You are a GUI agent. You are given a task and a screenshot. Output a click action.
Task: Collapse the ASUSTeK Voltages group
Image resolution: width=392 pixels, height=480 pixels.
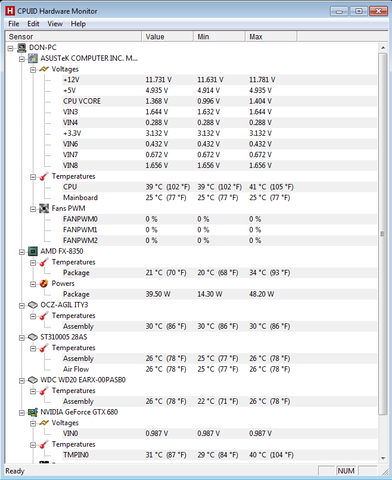click(x=33, y=70)
